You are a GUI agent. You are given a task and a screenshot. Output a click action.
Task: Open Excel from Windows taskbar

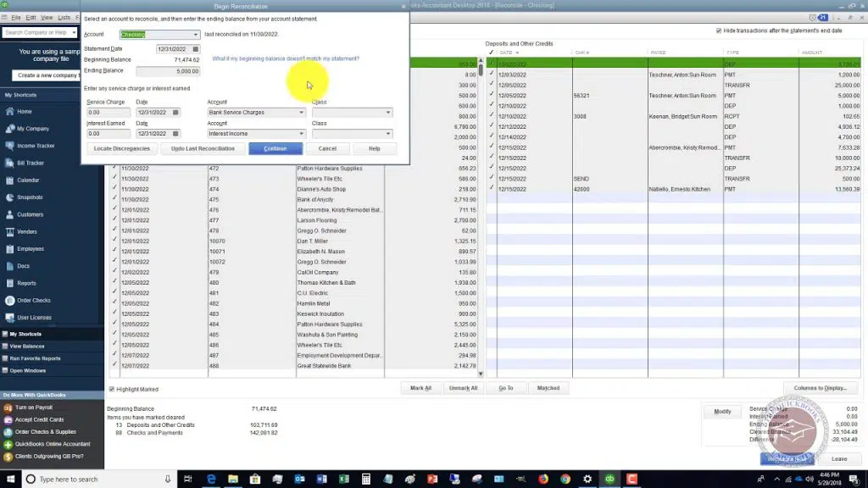(344, 479)
